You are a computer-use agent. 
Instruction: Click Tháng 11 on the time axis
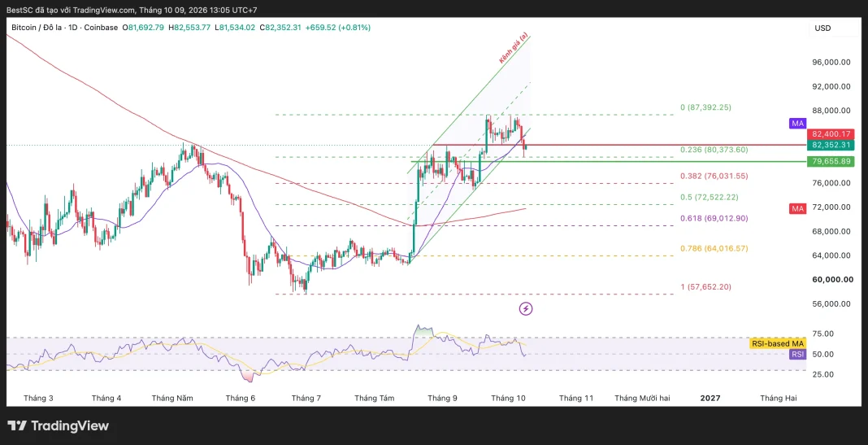coord(575,398)
